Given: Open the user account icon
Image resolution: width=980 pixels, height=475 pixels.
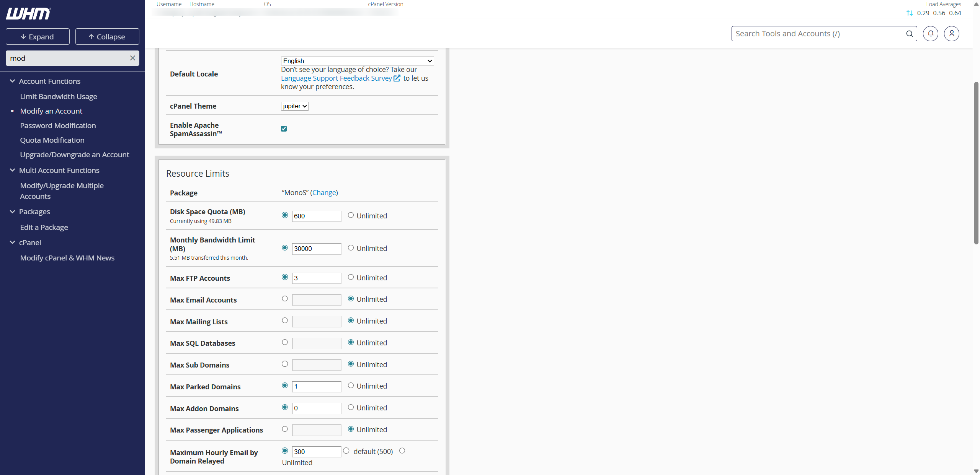Looking at the screenshot, I should [x=951, y=34].
